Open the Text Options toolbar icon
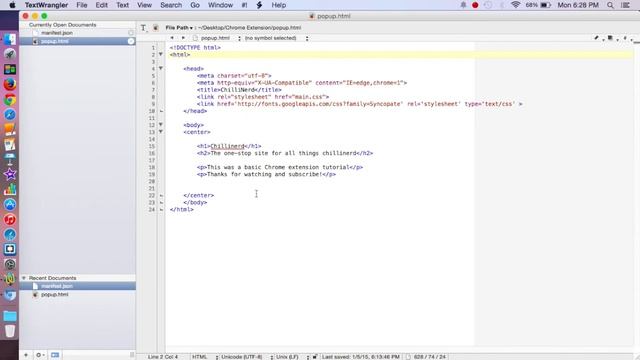The width and height of the screenshot is (640, 360). tap(144, 28)
